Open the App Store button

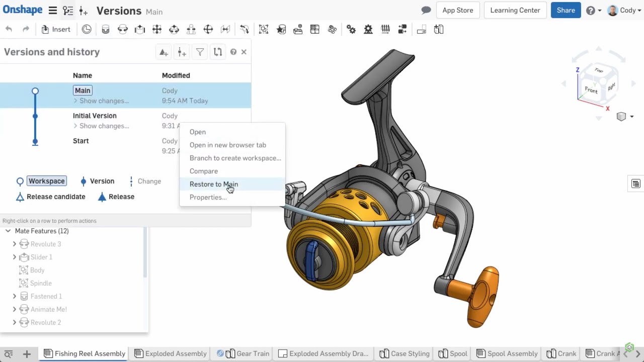click(x=458, y=11)
